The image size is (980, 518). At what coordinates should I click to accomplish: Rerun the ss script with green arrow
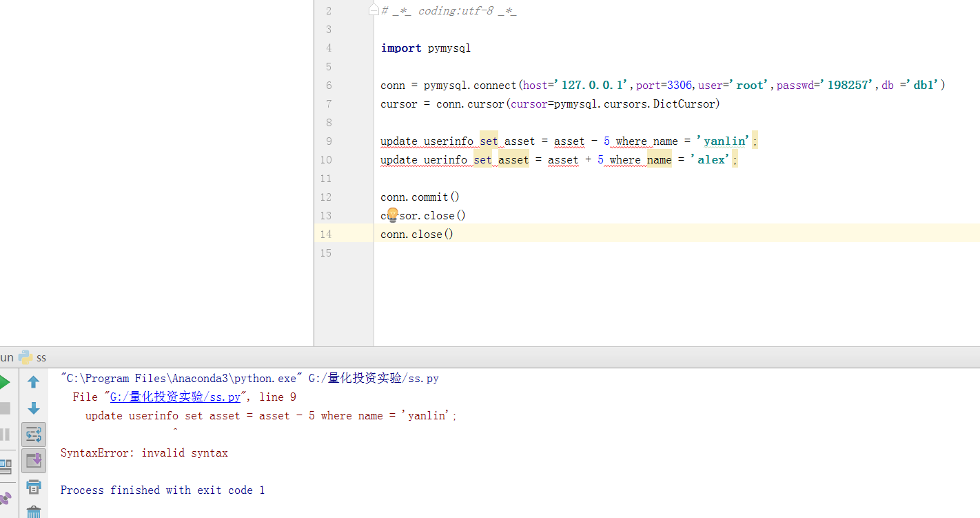[x=3, y=382]
